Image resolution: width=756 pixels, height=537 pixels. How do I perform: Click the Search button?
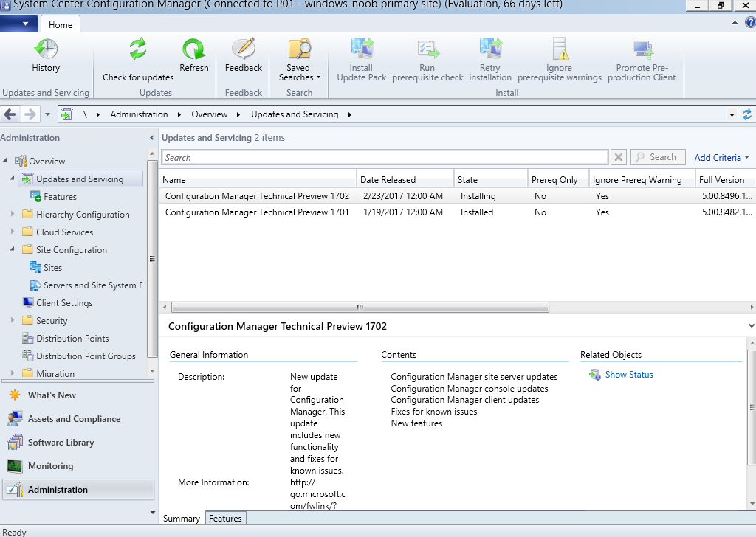(x=658, y=158)
